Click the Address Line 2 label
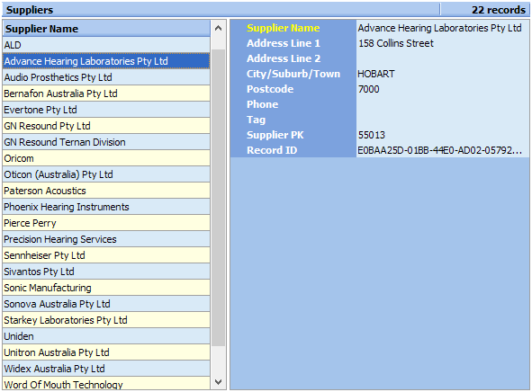532x392 pixels. [284, 58]
